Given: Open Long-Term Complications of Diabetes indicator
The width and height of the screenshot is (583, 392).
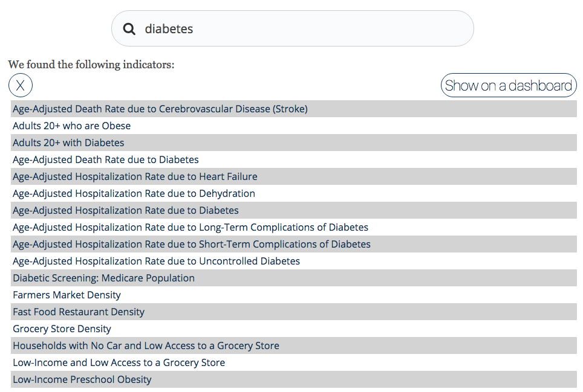Looking at the screenshot, I should (x=191, y=228).
